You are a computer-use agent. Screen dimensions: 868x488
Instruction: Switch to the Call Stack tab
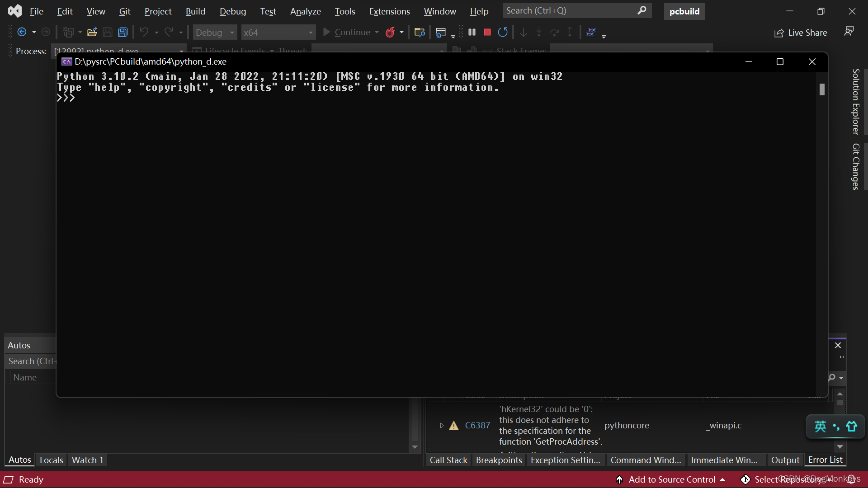pyautogui.click(x=448, y=460)
